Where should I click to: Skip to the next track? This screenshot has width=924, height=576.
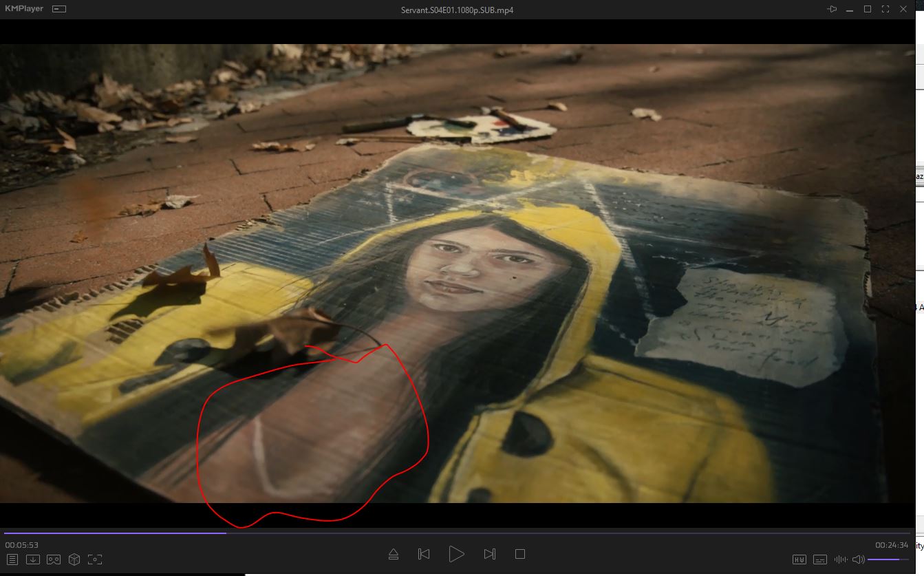(489, 554)
